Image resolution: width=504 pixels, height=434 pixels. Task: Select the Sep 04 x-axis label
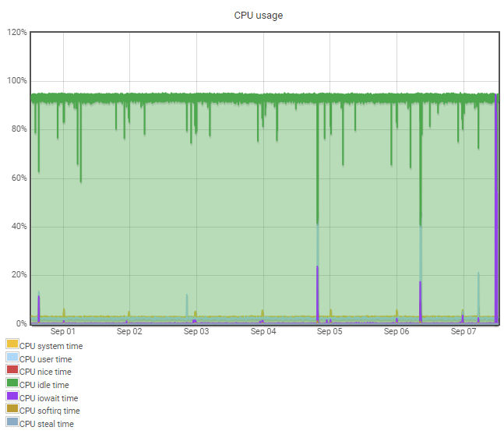263,331
